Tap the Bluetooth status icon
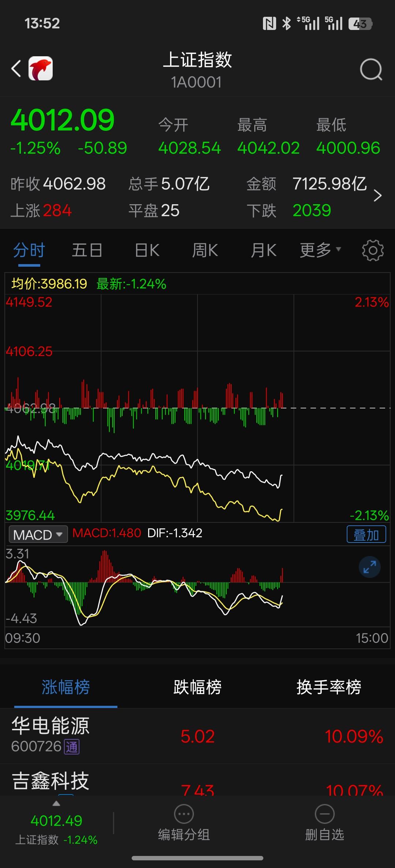 [x=287, y=24]
